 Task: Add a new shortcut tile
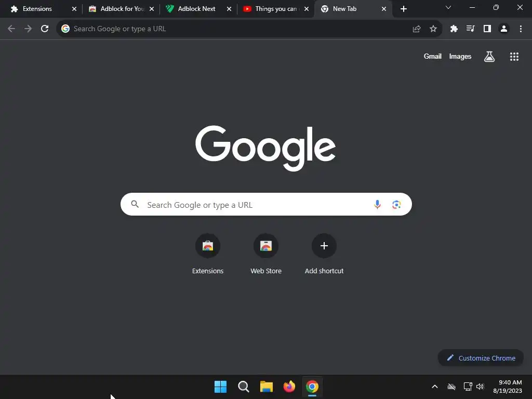pos(324,255)
